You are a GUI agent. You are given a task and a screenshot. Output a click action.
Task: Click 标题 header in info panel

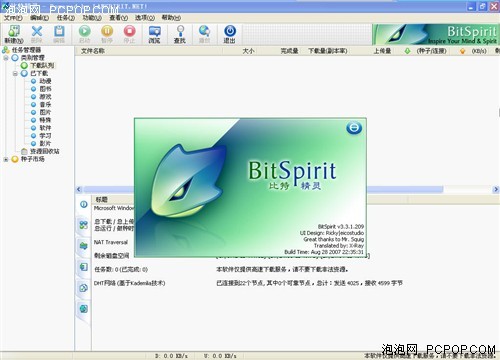point(101,200)
